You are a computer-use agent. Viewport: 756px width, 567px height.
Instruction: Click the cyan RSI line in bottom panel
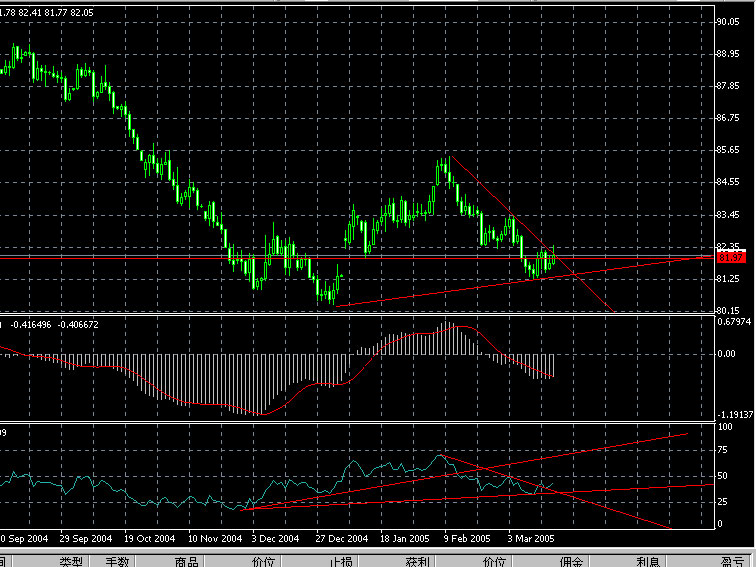click(x=360, y=470)
